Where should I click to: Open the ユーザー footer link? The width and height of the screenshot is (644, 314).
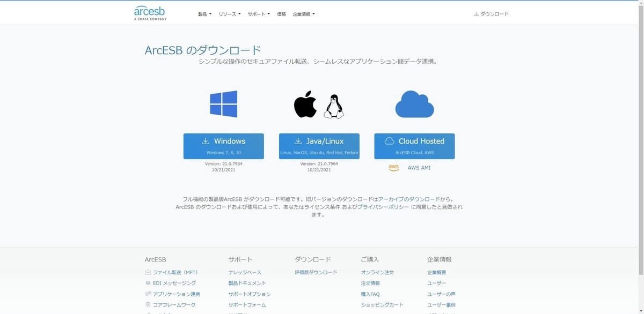click(437, 283)
